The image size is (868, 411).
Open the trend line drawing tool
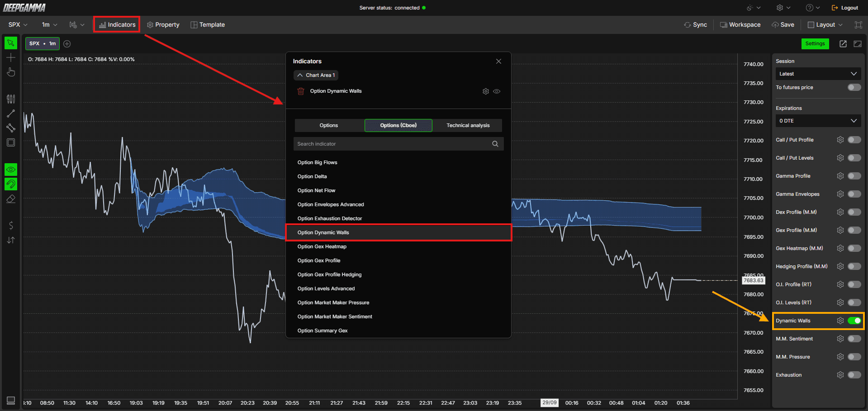click(x=11, y=113)
